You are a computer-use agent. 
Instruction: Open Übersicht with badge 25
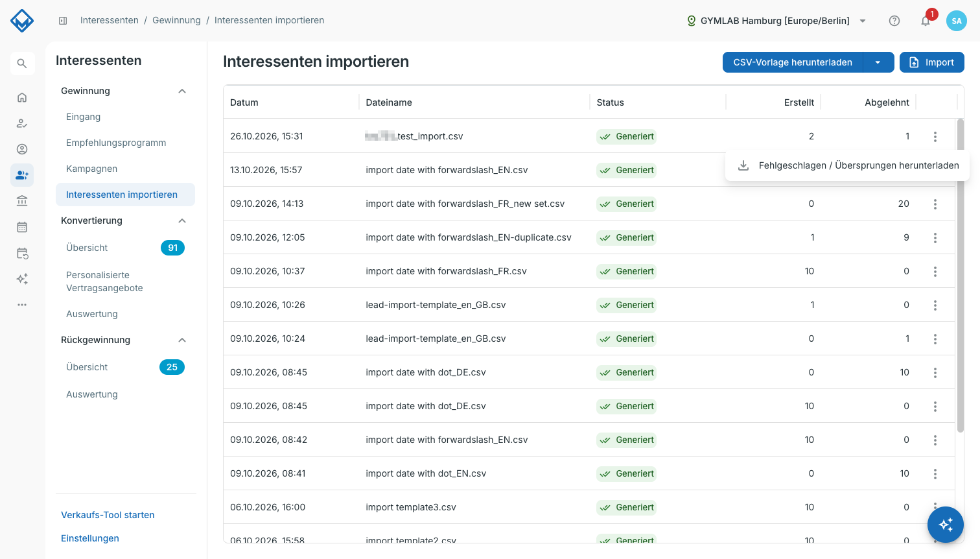tap(125, 367)
